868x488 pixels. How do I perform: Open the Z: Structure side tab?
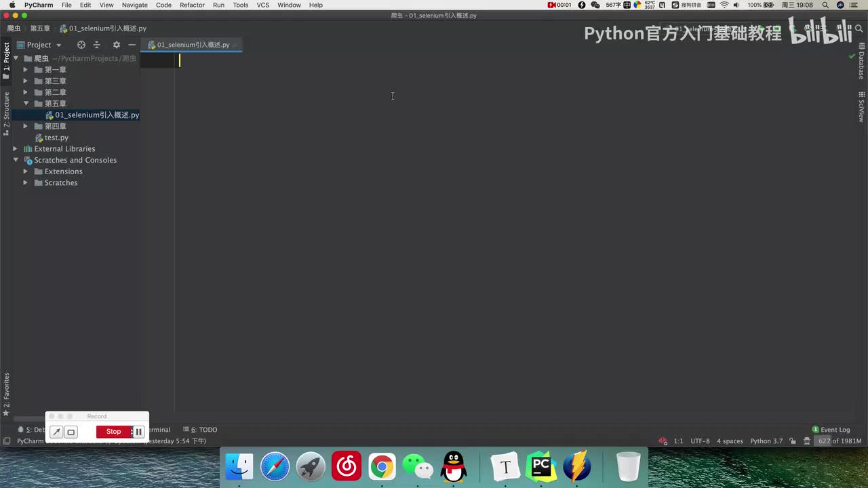click(6, 113)
